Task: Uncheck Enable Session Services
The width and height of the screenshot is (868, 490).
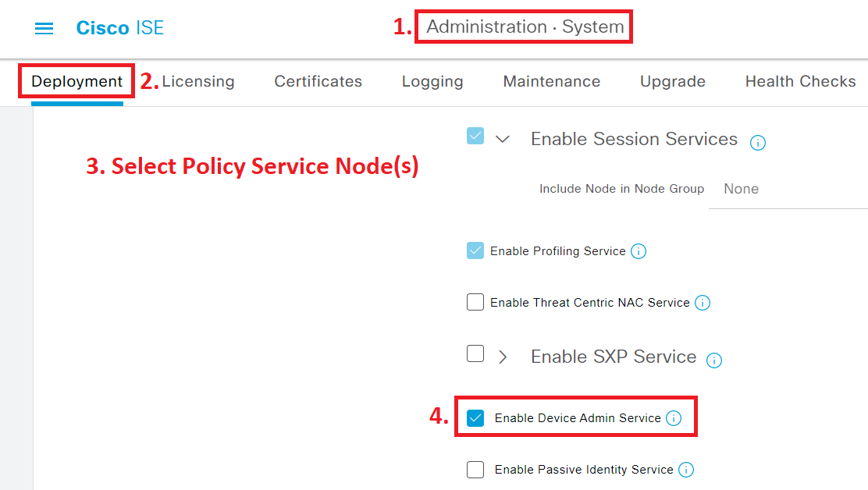Action: point(475,136)
